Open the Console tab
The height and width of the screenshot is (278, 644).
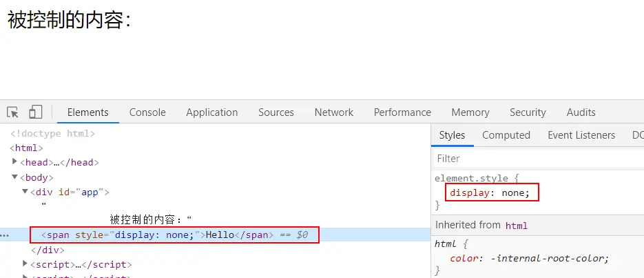coord(147,112)
